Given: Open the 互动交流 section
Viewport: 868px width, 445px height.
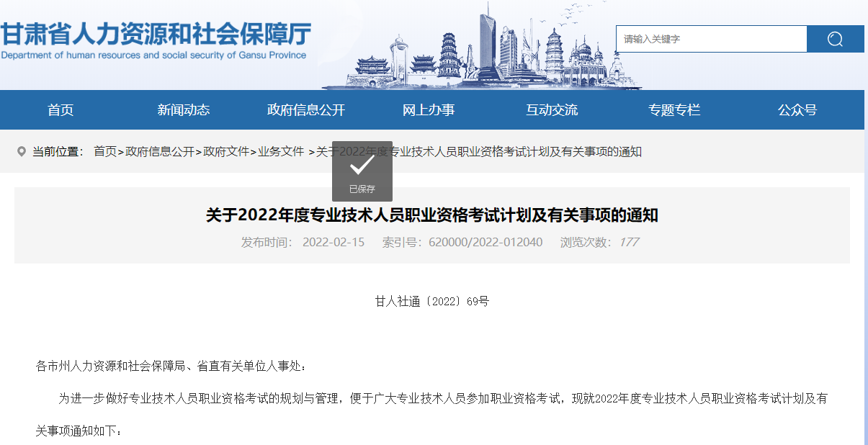Looking at the screenshot, I should tap(552, 109).
